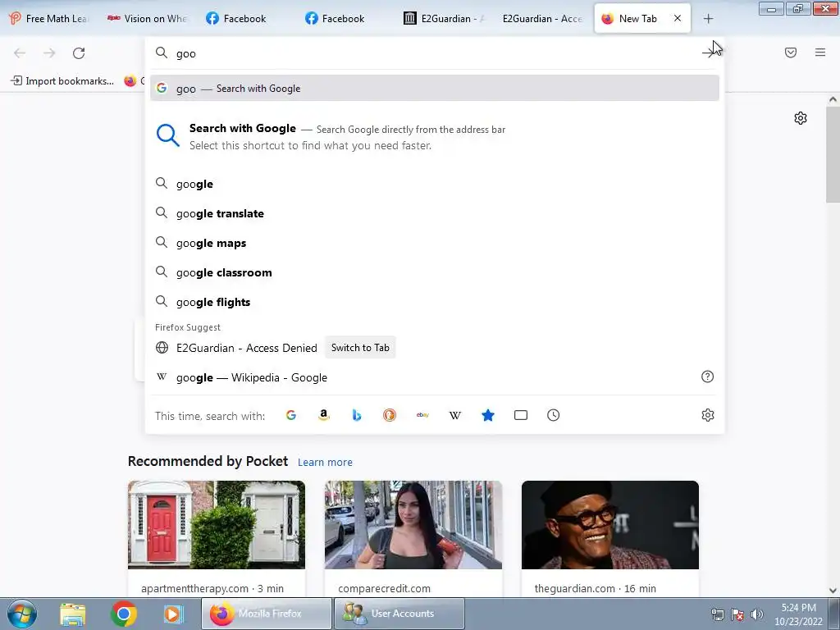Click the volume speaker tray icon
The width and height of the screenshot is (840, 630).
(x=756, y=614)
